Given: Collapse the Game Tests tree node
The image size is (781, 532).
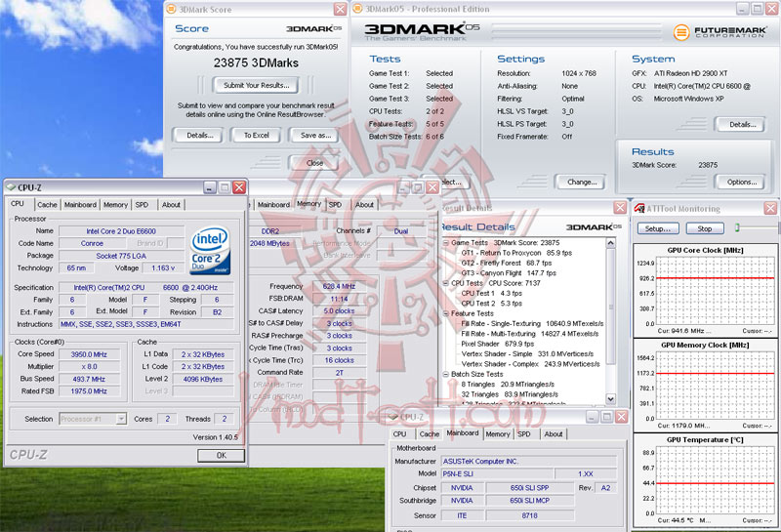Looking at the screenshot, I should [x=446, y=243].
